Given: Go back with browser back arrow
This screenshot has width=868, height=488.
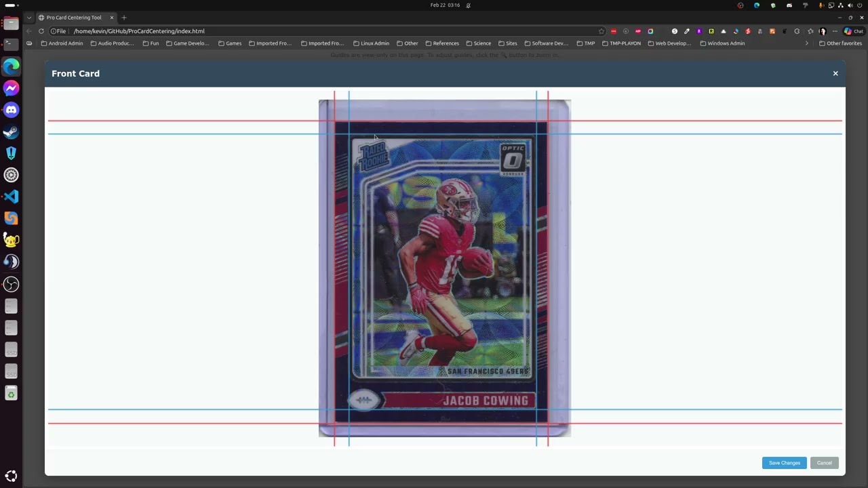Looking at the screenshot, I should coord(28,31).
